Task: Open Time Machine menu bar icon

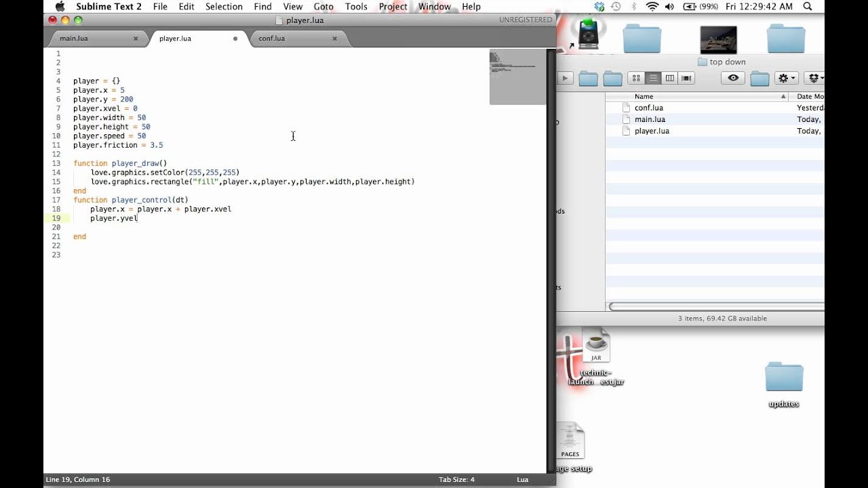Action: coord(616,7)
